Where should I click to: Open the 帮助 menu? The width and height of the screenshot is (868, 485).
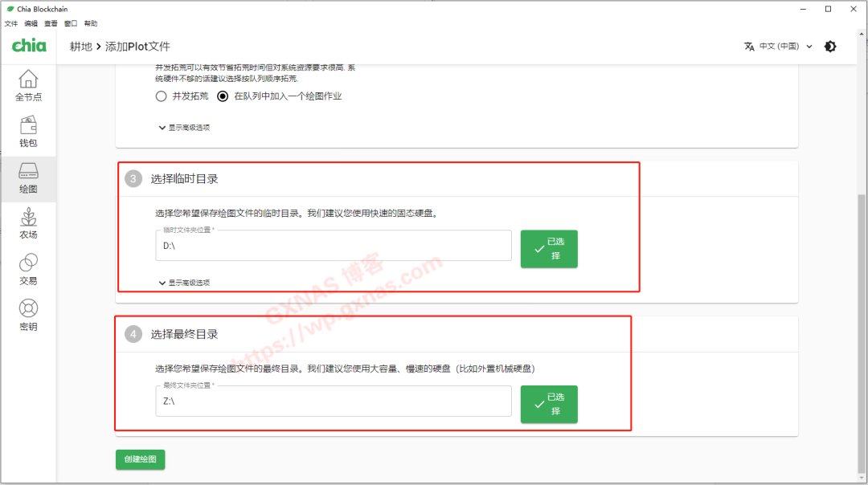(91, 24)
